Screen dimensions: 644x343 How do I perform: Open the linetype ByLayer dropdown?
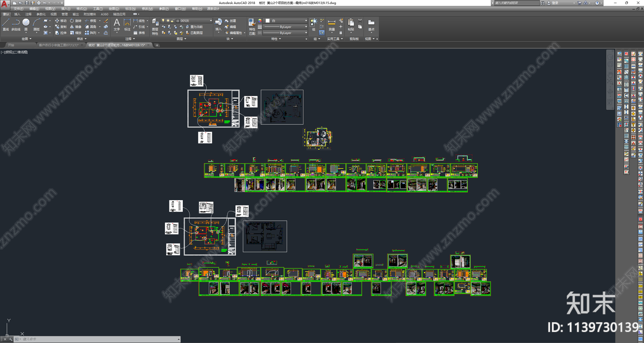click(x=286, y=33)
